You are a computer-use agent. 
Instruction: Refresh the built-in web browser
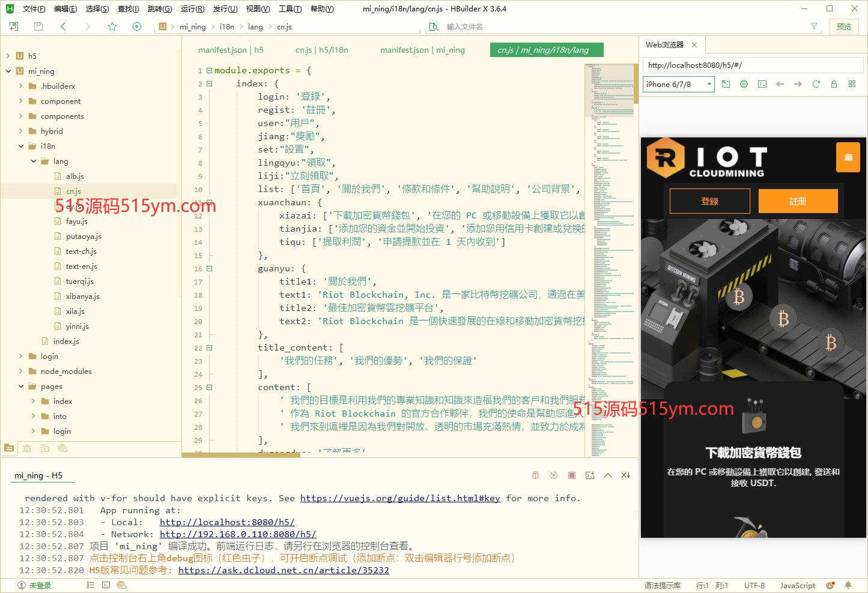816,84
